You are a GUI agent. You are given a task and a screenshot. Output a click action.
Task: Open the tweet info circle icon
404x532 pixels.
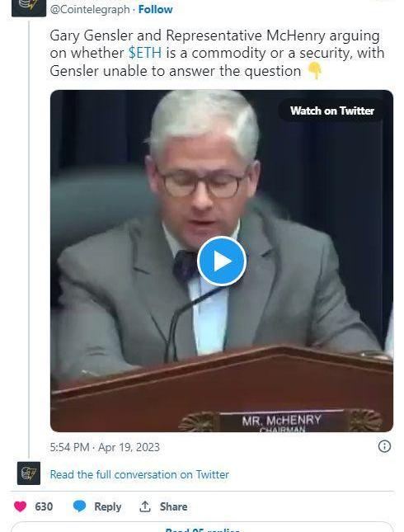(x=384, y=446)
